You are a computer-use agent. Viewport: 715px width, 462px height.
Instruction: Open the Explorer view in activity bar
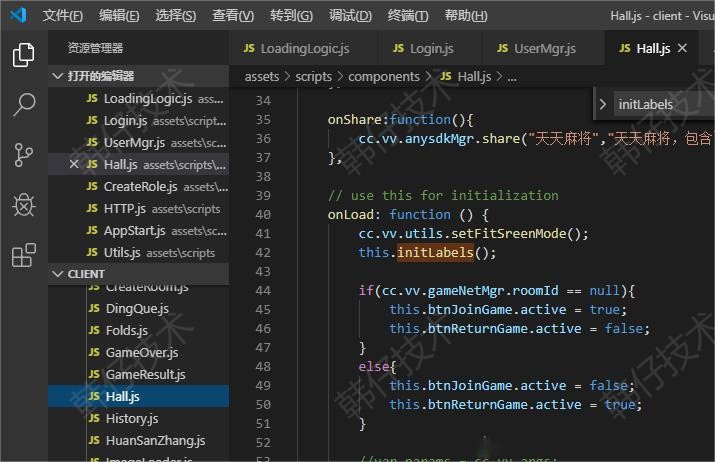[23, 55]
